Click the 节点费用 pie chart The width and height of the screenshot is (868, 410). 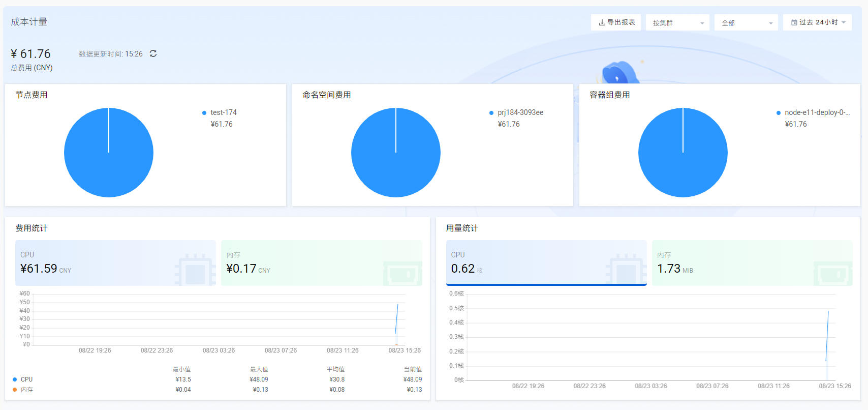coord(109,153)
